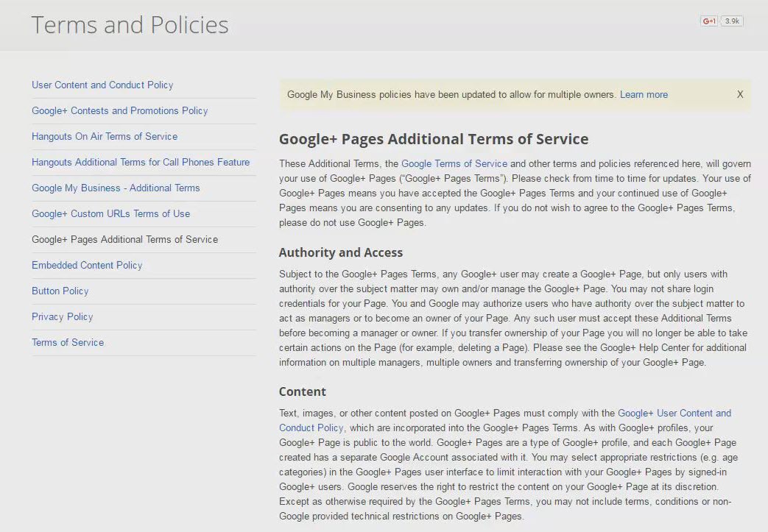This screenshot has height=532, width=768.
Task: Open Hangouts On Air Terms of Service
Action: [105, 137]
